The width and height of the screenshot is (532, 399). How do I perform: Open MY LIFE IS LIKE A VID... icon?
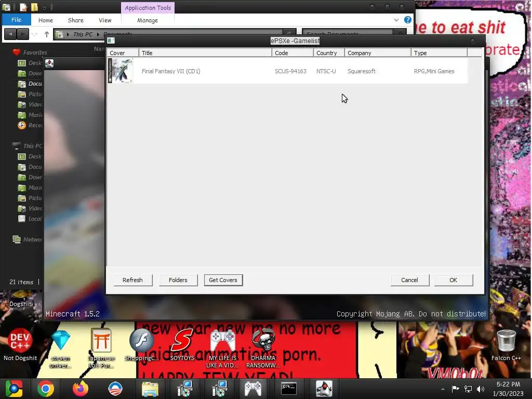[222, 349]
